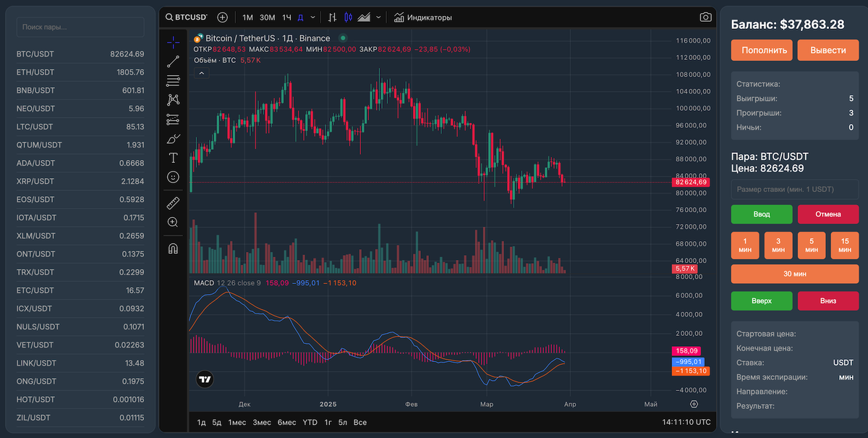Click the Пополнить deposit button
Viewport: 868px width, 438px height.
tap(762, 50)
